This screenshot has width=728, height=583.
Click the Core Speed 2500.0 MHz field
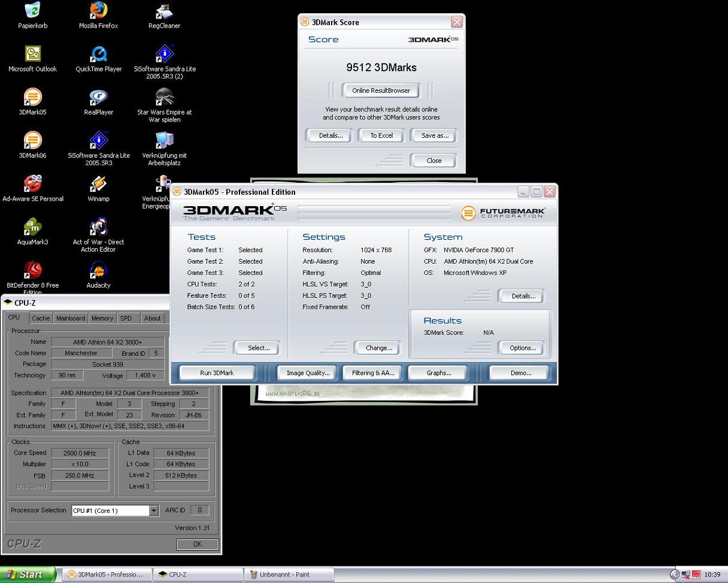pyautogui.click(x=80, y=453)
